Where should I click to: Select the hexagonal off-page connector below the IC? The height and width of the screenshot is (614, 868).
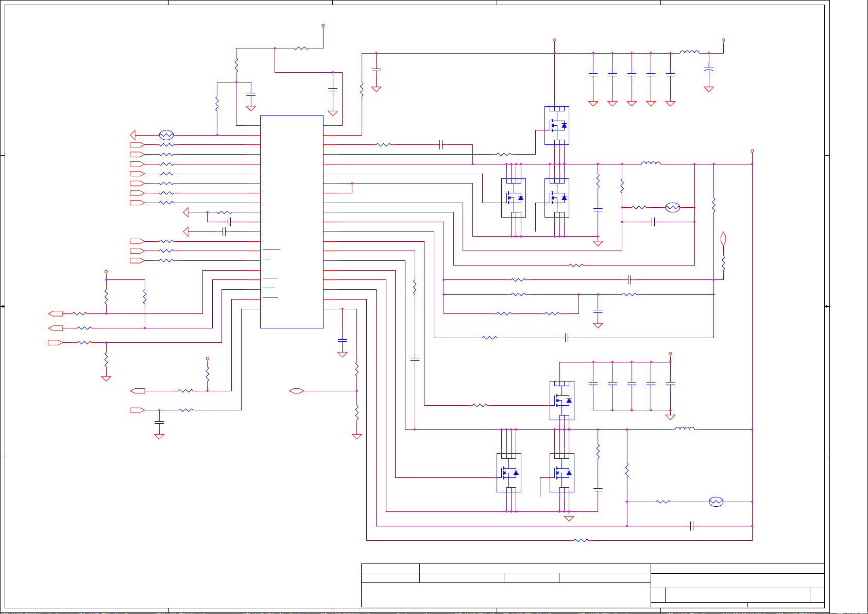tap(296, 391)
